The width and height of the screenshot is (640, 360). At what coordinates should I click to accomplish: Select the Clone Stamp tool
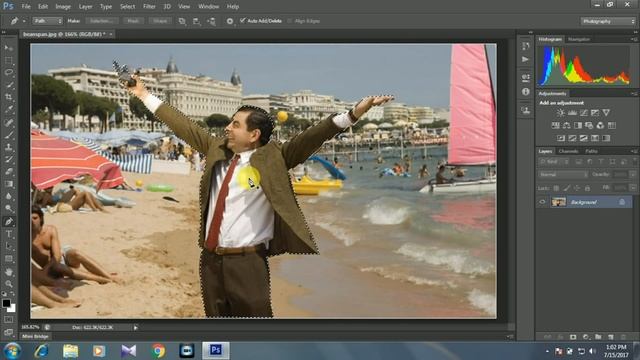coord(9,147)
